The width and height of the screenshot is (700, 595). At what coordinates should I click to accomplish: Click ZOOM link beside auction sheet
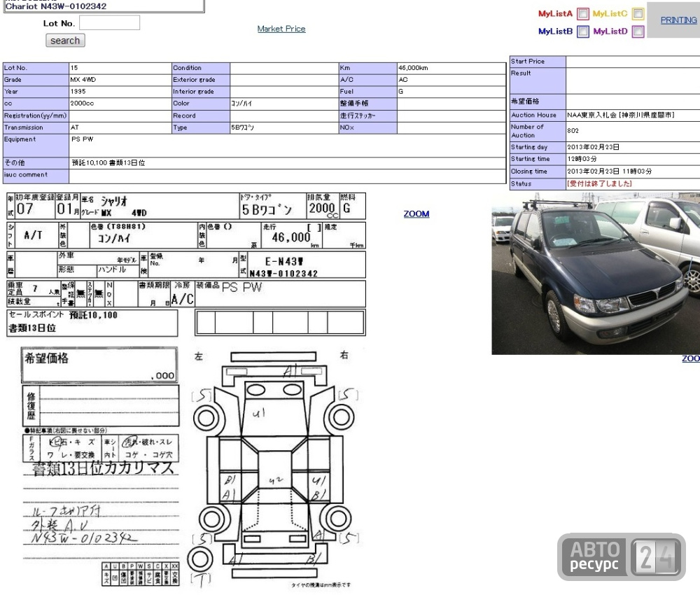[x=416, y=213]
